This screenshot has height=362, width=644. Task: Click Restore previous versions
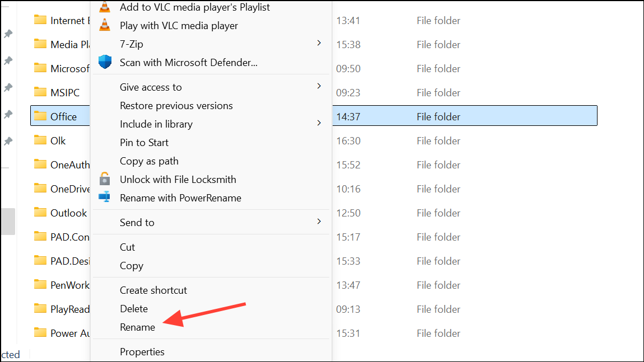pyautogui.click(x=175, y=105)
